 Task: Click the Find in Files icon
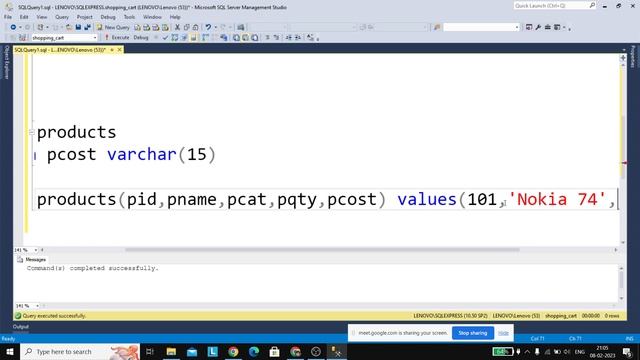pyautogui.click(x=437, y=27)
